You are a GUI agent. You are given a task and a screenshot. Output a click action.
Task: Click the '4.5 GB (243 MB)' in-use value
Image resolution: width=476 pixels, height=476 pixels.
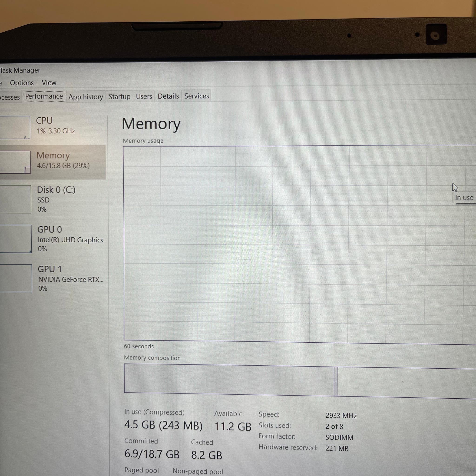coord(163,425)
